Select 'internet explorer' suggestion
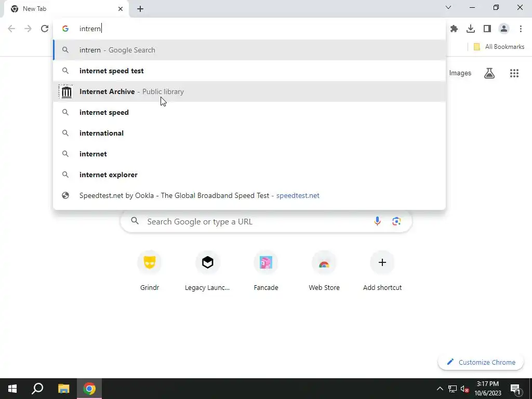 coord(249,175)
